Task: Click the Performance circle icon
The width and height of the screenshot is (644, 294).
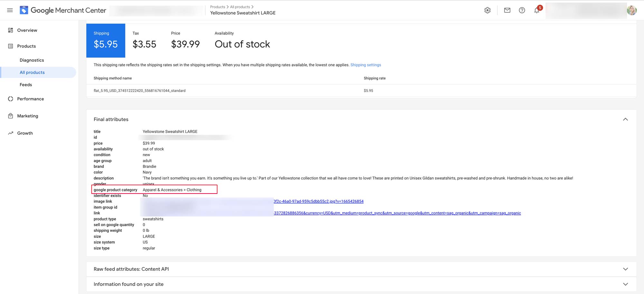Action: (x=11, y=99)
